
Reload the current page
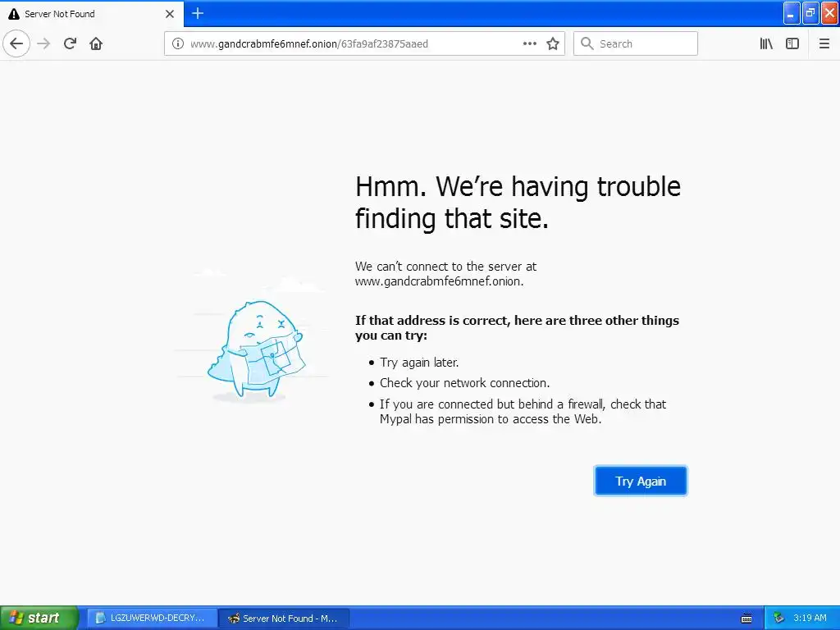(x=70, y=43)
